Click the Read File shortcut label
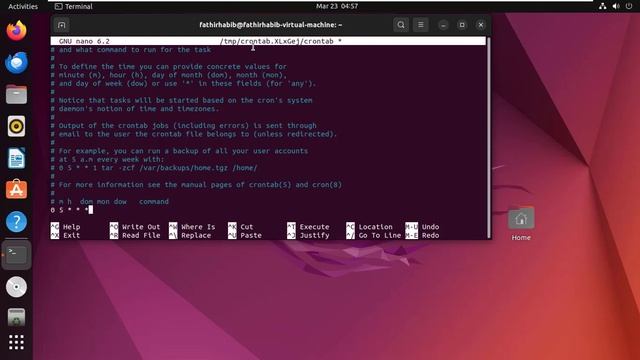Screen dimensions: 640x360 pos(141,236)
